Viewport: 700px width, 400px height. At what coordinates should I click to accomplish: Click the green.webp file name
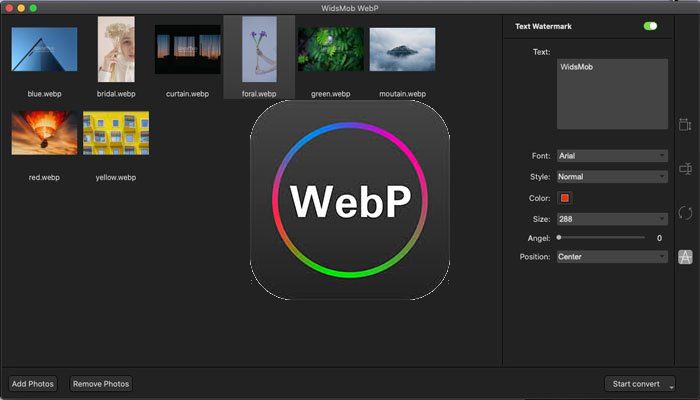(331, 94)
